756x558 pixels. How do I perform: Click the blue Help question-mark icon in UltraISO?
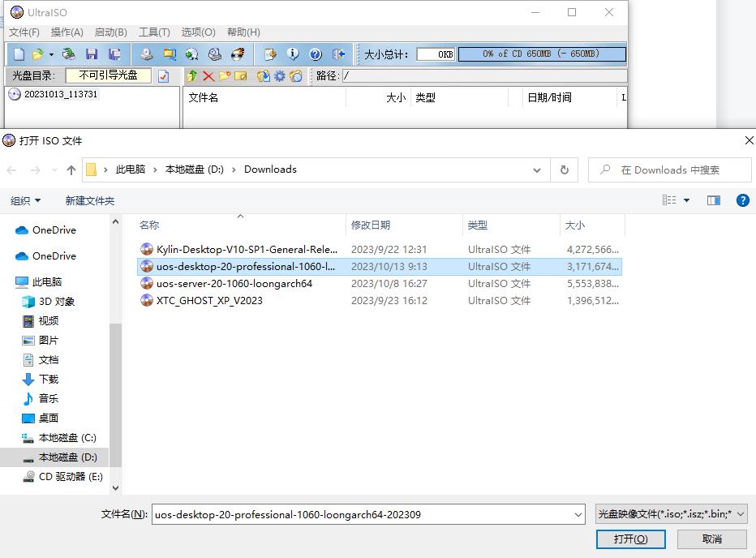tap(316, 54)
